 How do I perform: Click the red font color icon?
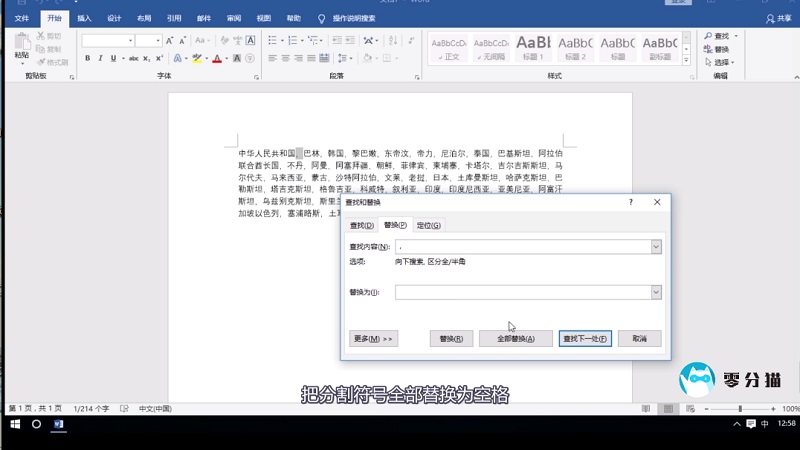(217, 59)
